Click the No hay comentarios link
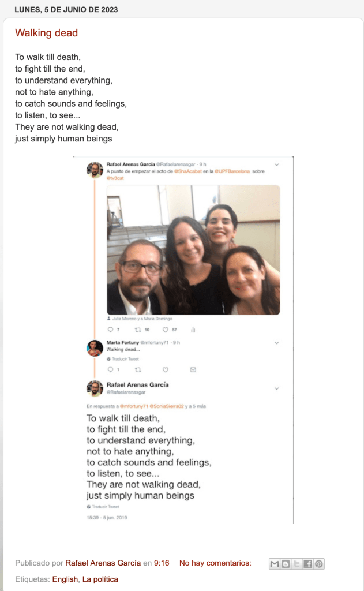Image resolution: width=364 pixels, height=591 pixels. tap(215, 563)
